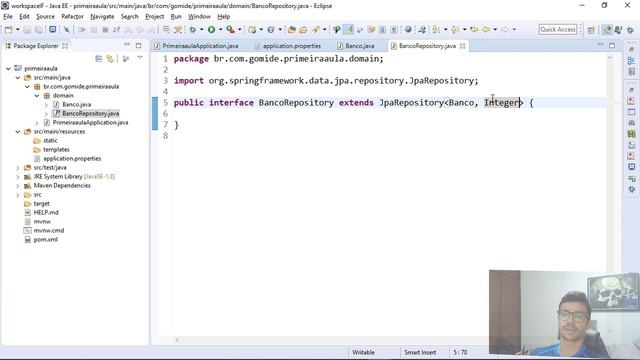640x360 pixels.
Task: Open the Edit menu
Action: click(x=24, y=17)
